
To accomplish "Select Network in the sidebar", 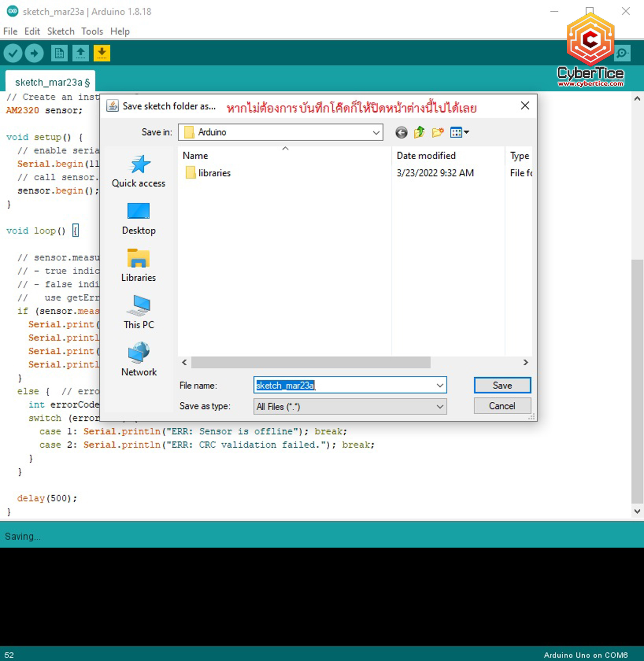I will point(138,359).
